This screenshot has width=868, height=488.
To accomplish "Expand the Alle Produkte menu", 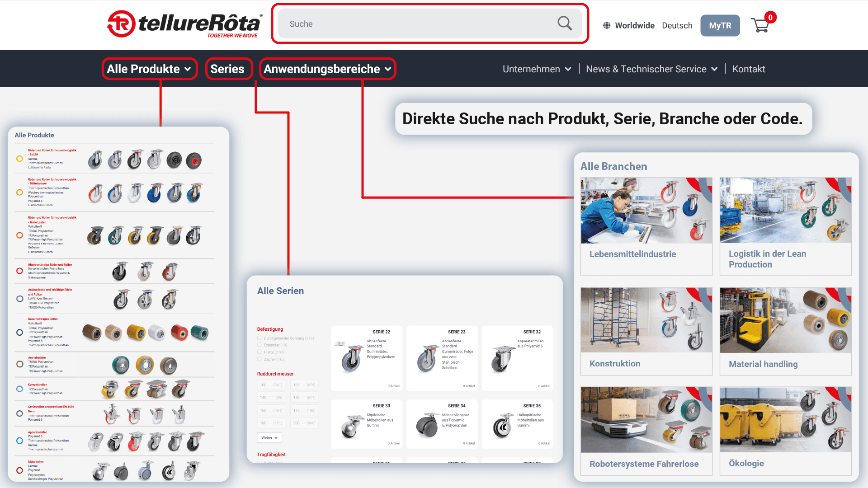I will pos(149,69).
